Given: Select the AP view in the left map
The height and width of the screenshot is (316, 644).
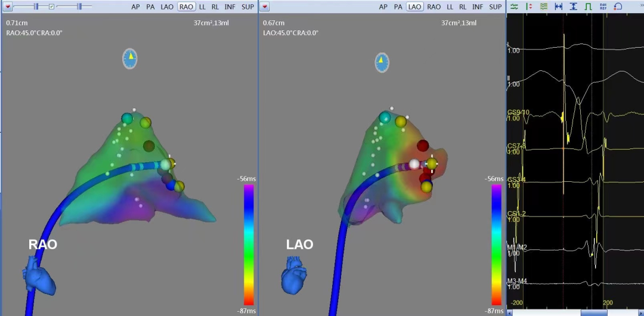Looking at the screenshot, I should (x=136, y=7).
